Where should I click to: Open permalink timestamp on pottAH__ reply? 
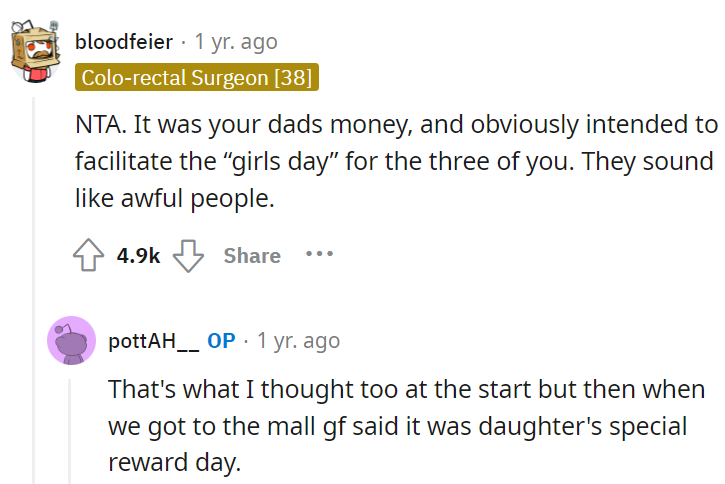(298, 341)
